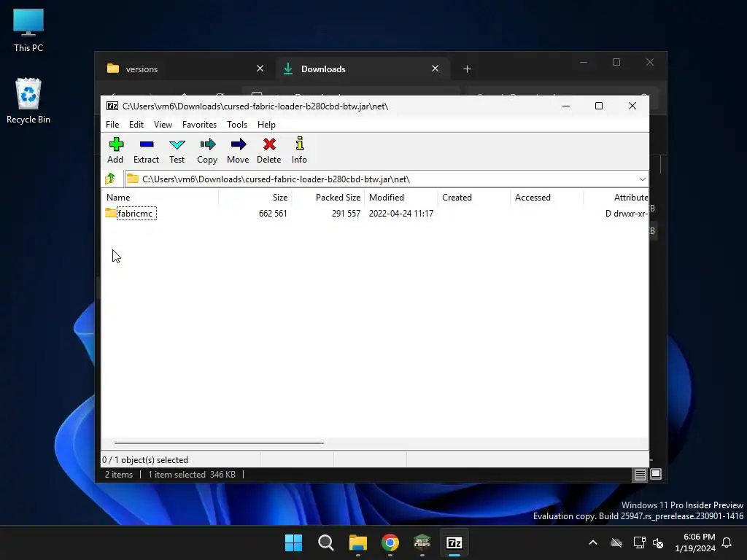Open the network status tray icon

(x=639, y=542)
